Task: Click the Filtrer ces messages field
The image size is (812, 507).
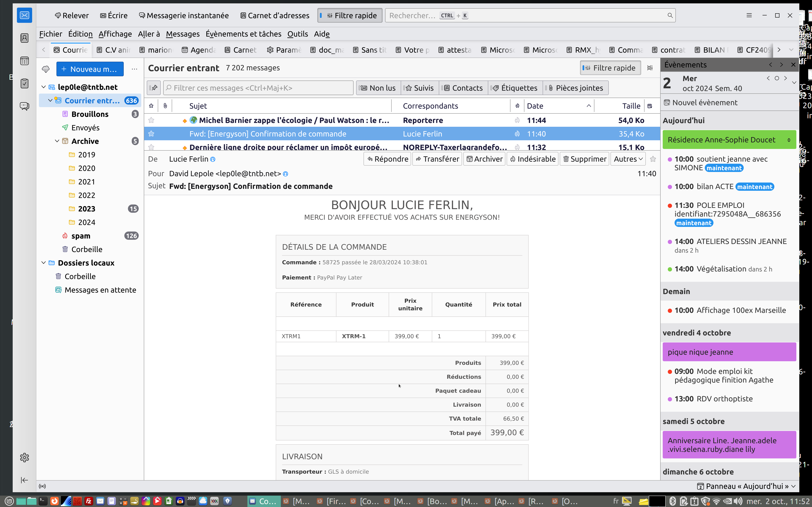Action: [258, 88]
